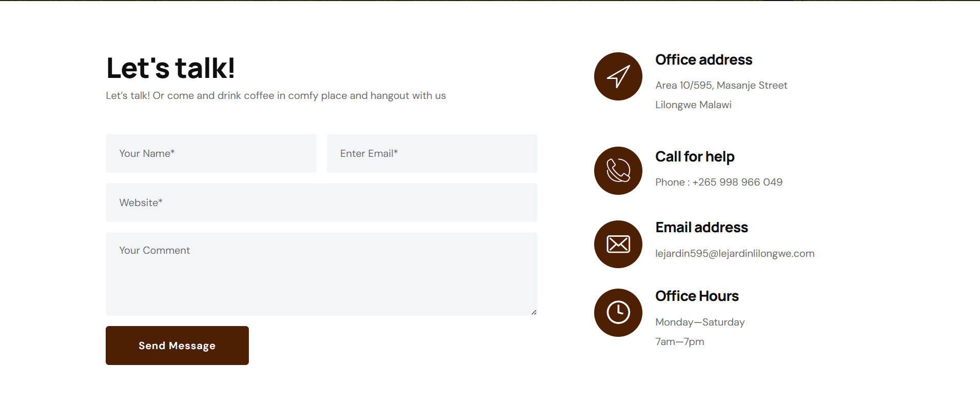Click the office hours clock icon

point(618,313)
